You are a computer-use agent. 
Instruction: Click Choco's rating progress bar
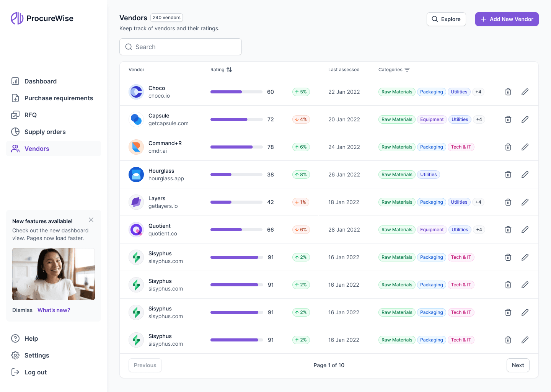(236, 92)
